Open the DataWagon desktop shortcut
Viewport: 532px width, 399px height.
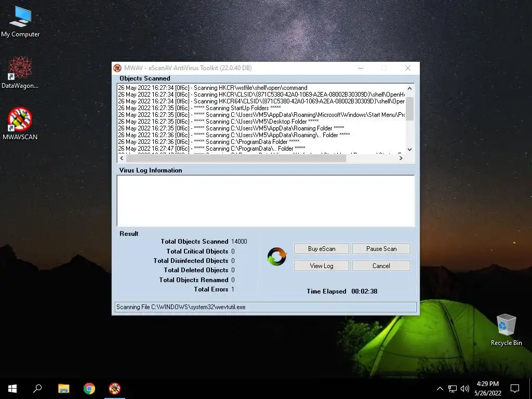pos(20,73)
